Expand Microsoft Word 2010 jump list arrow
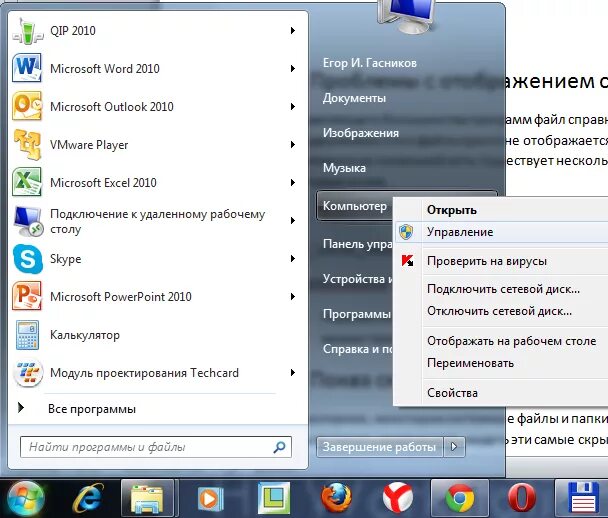 (x=293, y=69)
